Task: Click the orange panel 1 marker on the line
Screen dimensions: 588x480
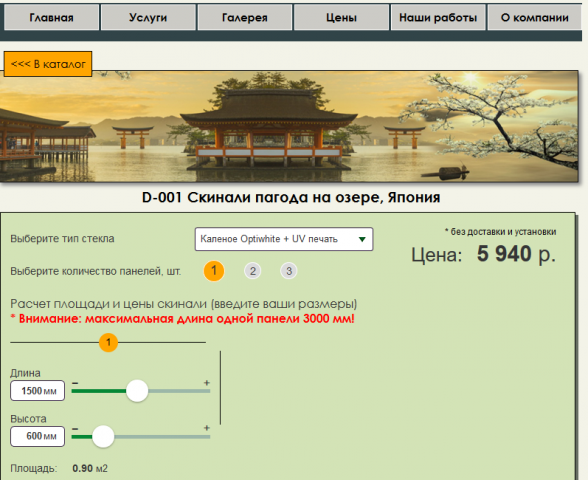Action: point(108,342)
